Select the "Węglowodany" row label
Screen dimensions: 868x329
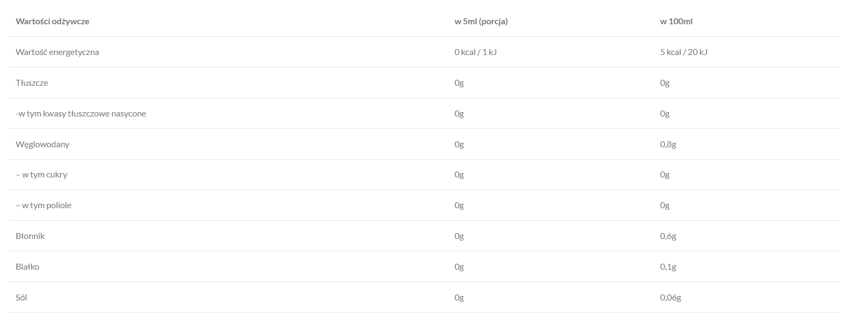pos(43,145)
